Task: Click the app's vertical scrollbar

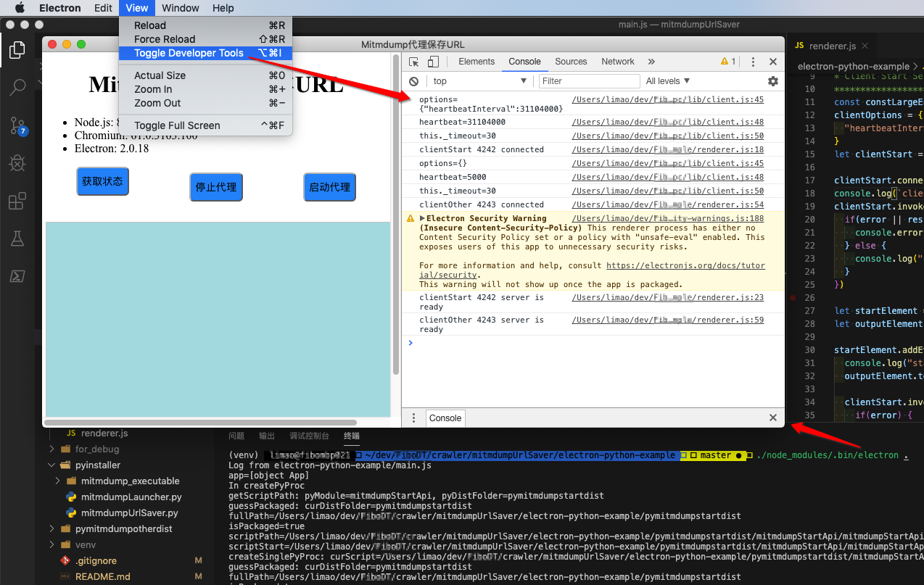Action: [x=396, y=215]
